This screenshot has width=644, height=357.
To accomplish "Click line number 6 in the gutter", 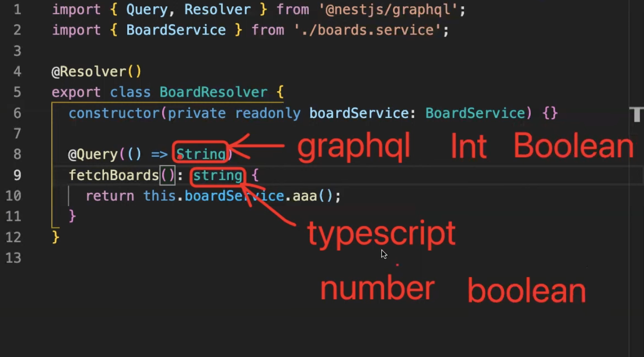I will click(x=17, y=113).
